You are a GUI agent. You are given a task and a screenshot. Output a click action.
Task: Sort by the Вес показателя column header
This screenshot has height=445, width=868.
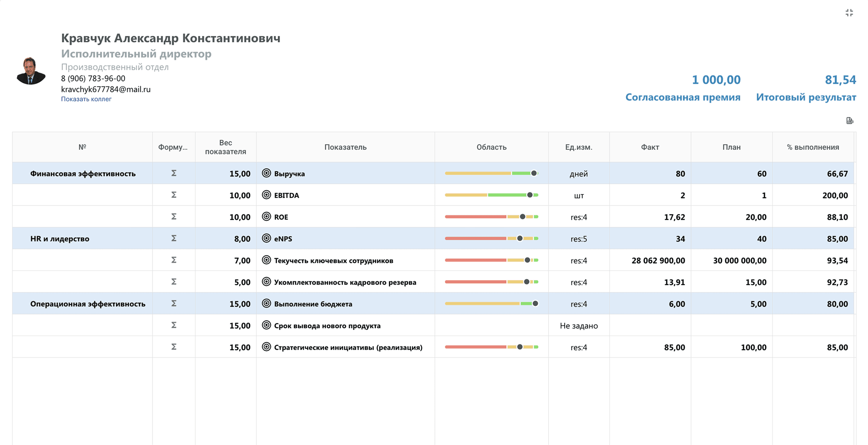coord(226,147)
